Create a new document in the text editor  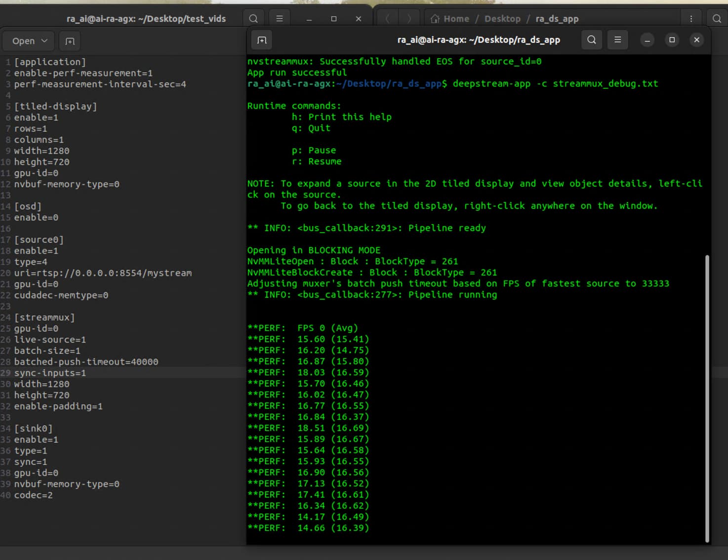tap(70, 41)
